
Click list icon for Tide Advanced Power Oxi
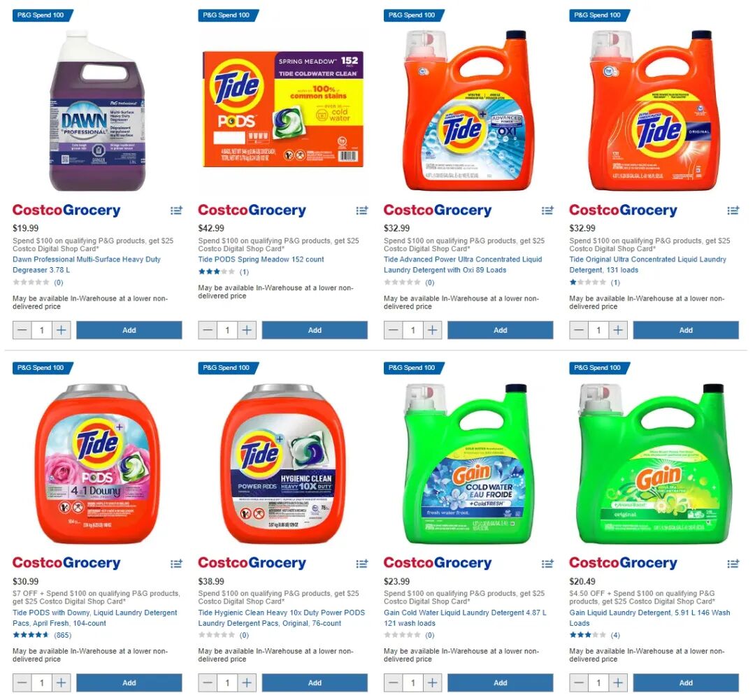point(547,210)
